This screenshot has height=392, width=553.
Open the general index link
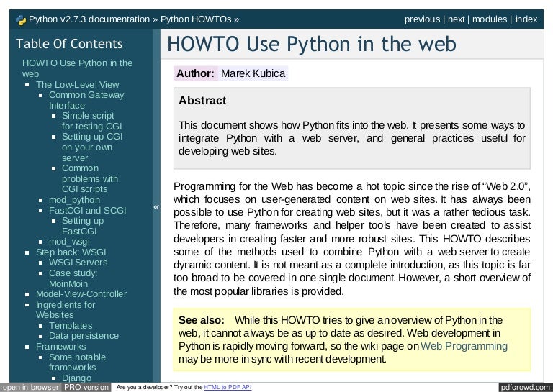click(x=526, y=19)
